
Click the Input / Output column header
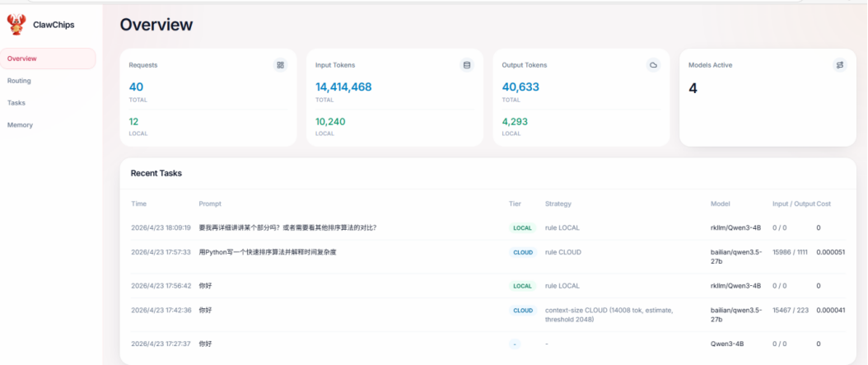[793, 204]
